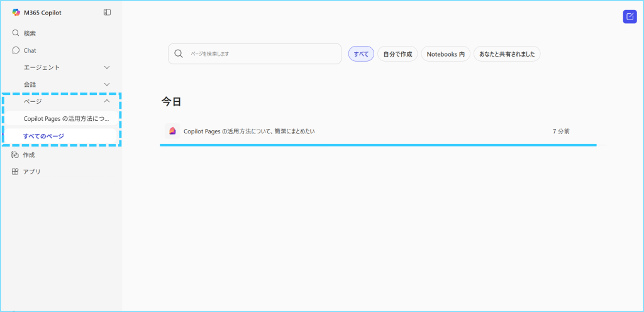The height and width of the screenshot is (312, 644).
Task: Click the アプリ grid icon
Action: (15, 172)
